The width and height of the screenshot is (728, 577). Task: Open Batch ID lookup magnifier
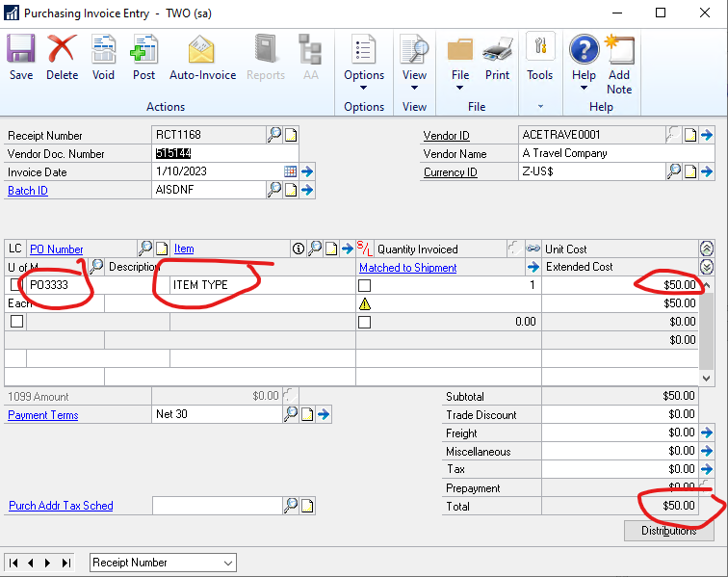[274, 190]
